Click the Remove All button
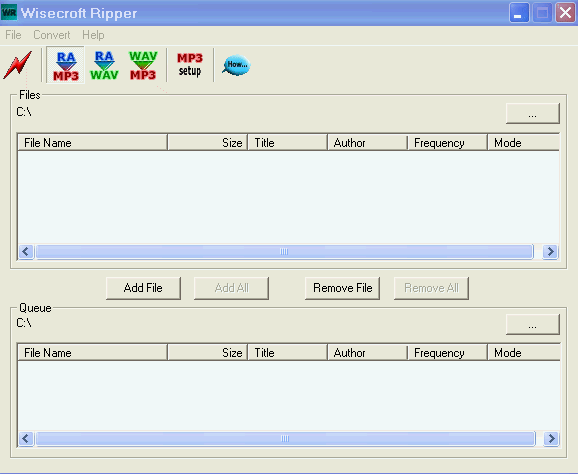 click(x=431, y=288)
